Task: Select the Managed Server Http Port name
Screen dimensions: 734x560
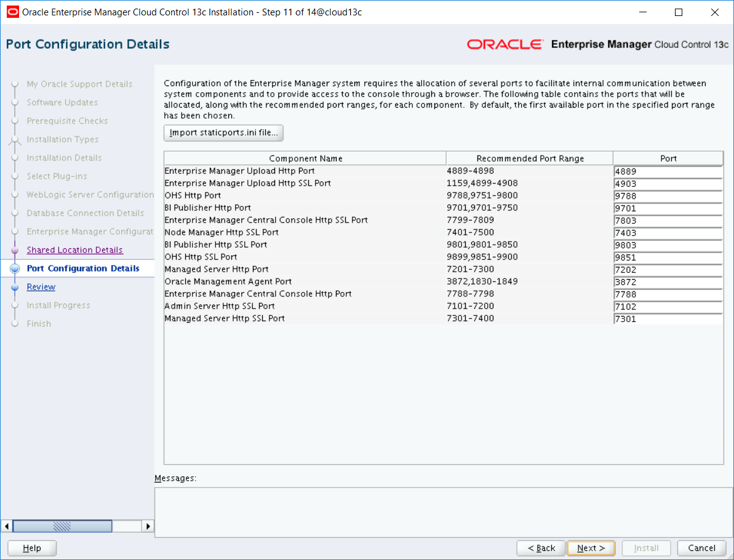Action: click(217, 269)
